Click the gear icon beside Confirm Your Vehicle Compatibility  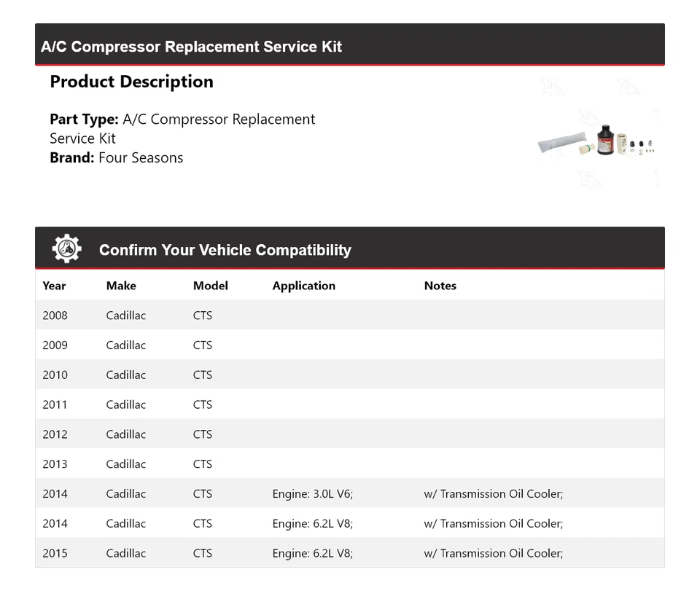[x=66, y=249]
